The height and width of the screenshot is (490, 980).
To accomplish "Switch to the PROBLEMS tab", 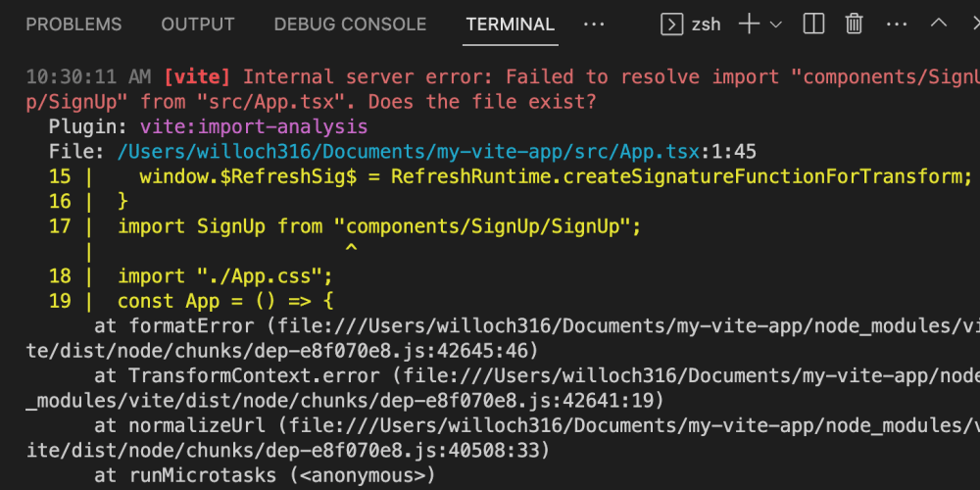I will tap(73, 24).
